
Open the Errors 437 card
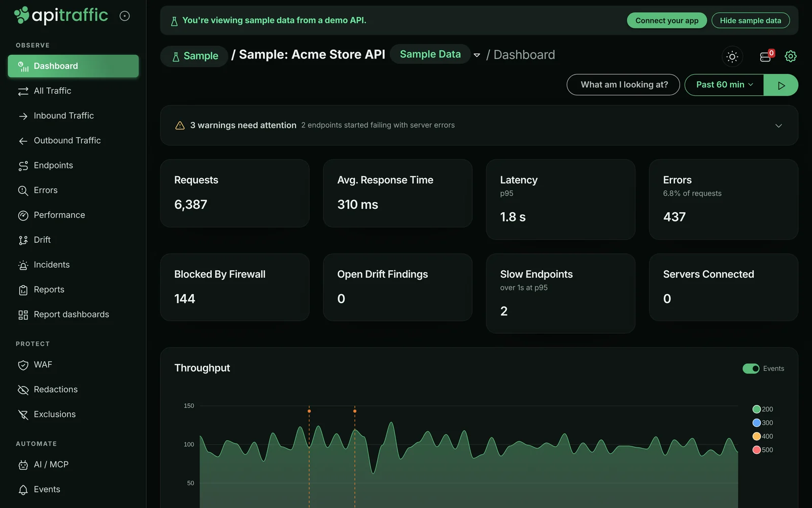[x=724, y=200]
